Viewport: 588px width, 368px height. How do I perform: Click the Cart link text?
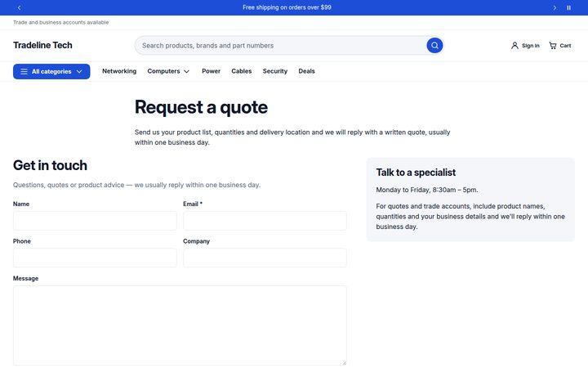(x=565, y=46)
